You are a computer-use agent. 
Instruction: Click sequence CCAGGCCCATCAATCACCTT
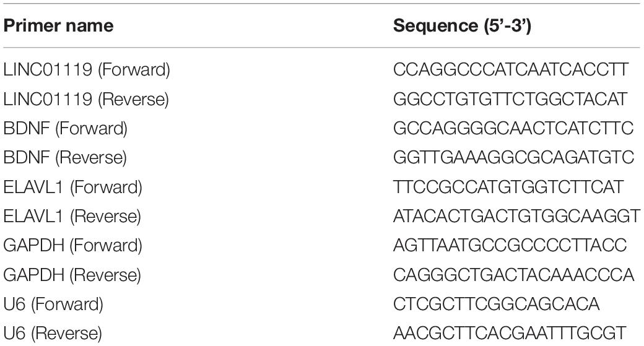coord(510,69)
